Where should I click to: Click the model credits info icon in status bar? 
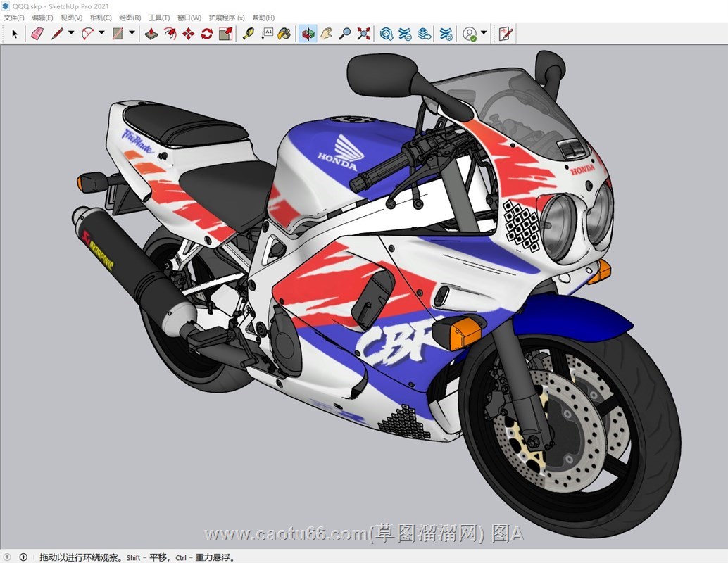[23, 557]
